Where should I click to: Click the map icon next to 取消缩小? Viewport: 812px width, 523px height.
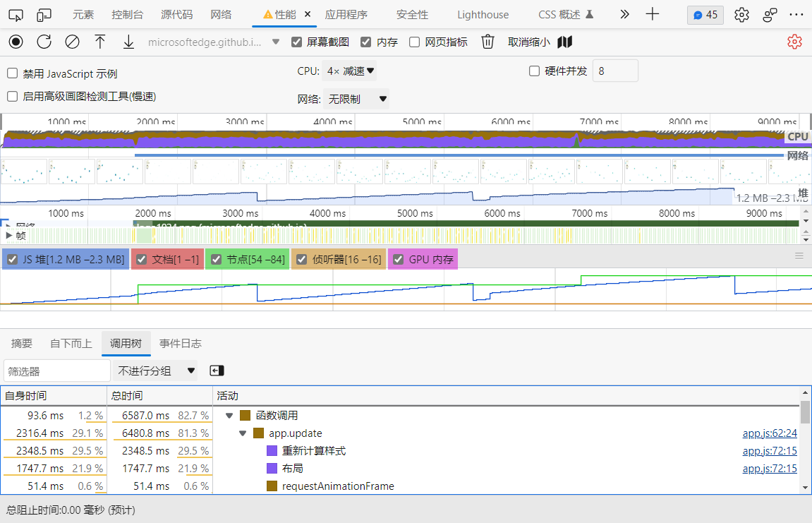click(565, 42)
